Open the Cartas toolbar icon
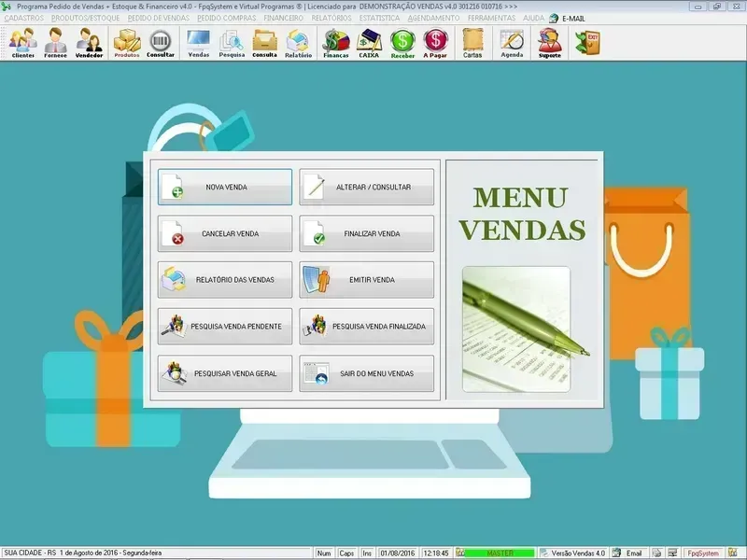747x560 pixels. coord(472,43)
